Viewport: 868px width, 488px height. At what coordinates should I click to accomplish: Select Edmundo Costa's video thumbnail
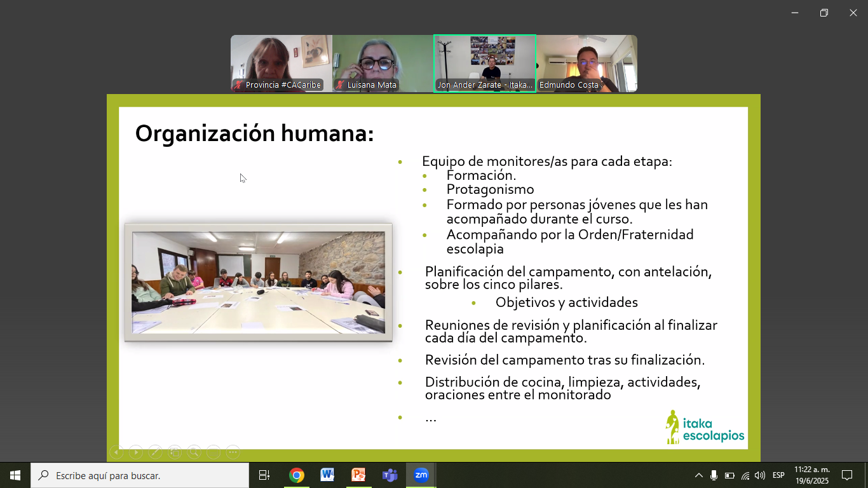[x=586, y=63]
